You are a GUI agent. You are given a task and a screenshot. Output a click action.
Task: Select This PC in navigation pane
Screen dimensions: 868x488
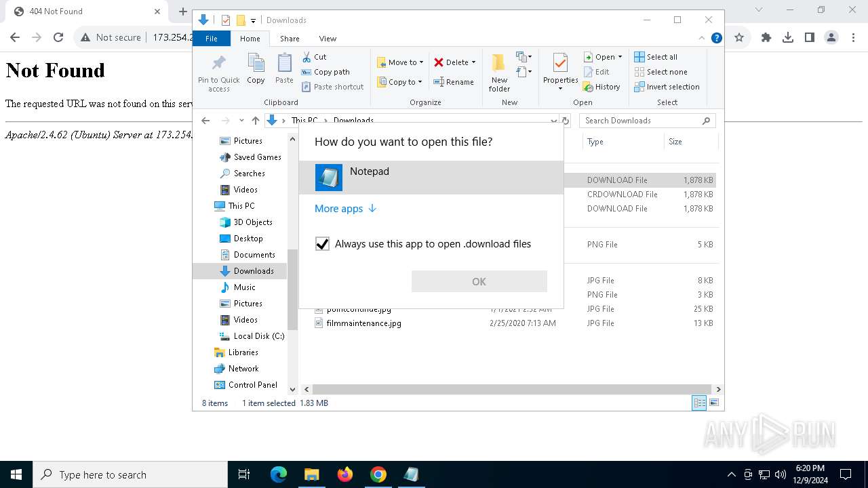click(235, 206)
